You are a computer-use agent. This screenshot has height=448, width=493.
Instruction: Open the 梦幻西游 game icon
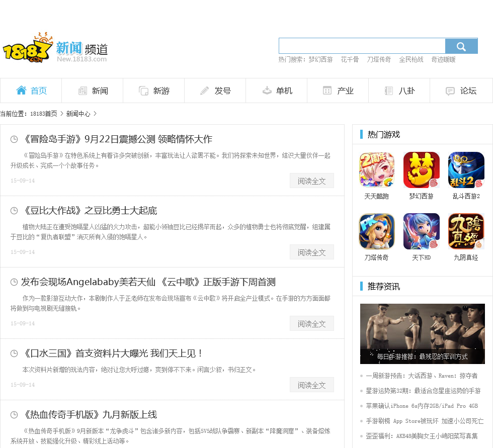coord(422,169)
